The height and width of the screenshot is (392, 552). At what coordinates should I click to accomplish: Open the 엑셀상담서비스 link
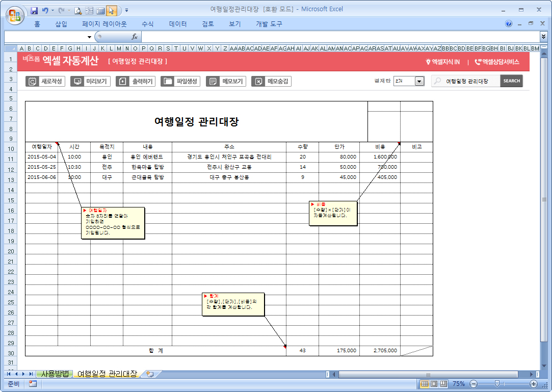497,62
